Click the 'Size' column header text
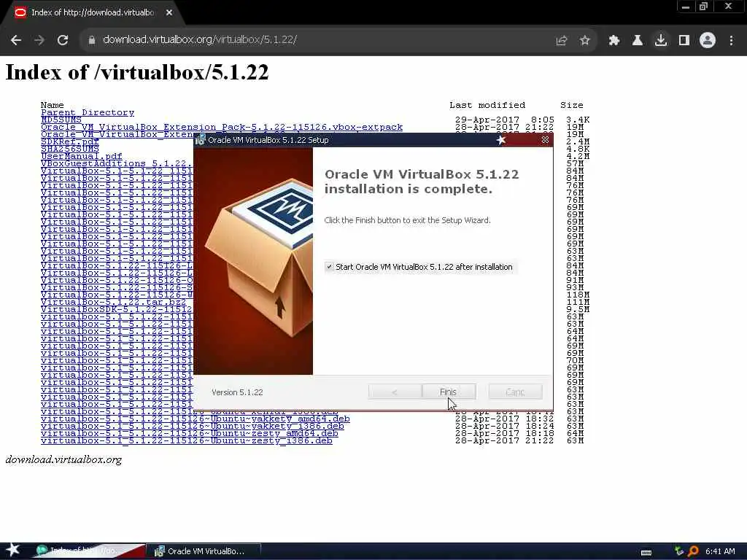Viewport: 747px width, 560px height. point(572,105)
